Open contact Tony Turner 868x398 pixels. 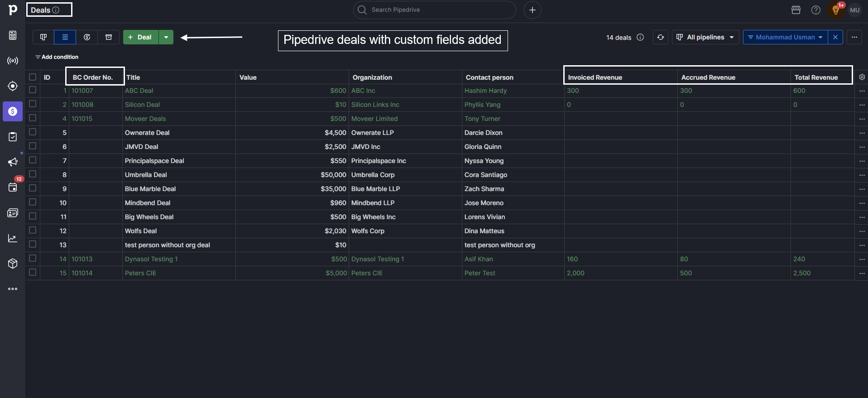click(x=482, y=119)
